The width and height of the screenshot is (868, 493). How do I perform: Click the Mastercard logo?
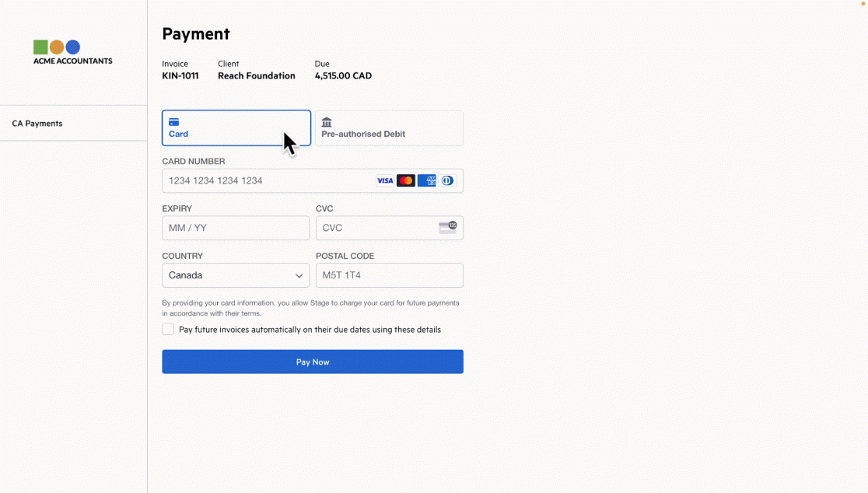click(x=406, y=180)
